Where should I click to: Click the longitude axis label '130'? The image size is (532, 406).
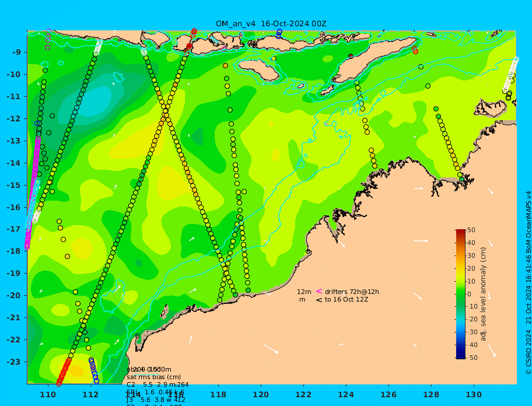pyautogui.click(x=474, y=395)
